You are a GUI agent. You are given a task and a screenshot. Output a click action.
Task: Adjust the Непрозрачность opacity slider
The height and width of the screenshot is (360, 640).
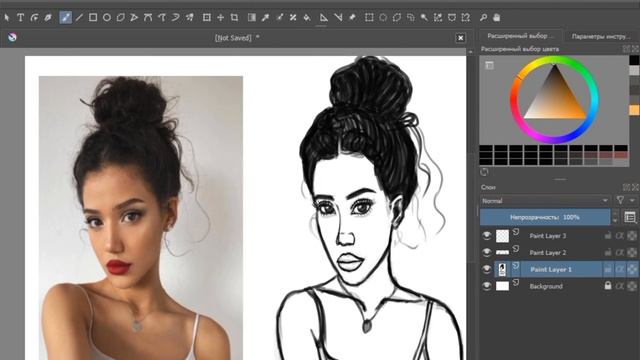pos(545,217)
